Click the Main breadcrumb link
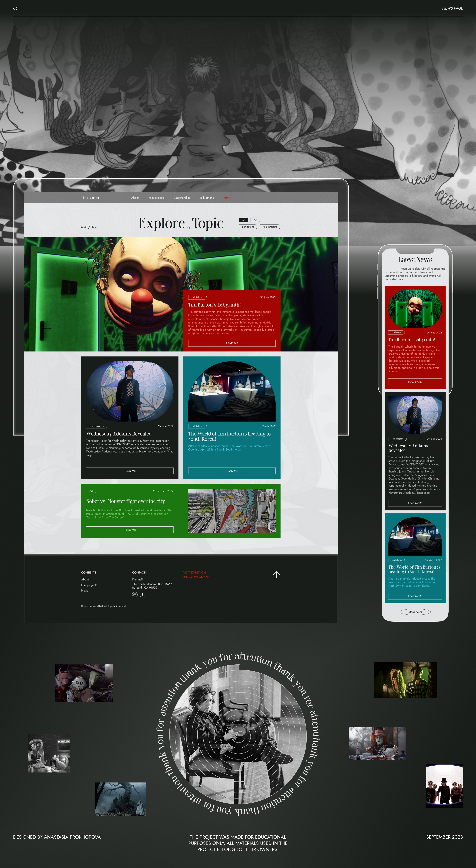Screen dimensions: 476x868 pyautogui.click(x=84, y=228)
